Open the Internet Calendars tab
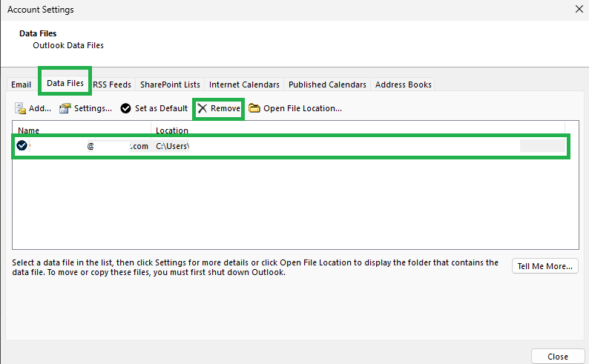Viewport: 589px width, 364px height. [x=244, y=85]
